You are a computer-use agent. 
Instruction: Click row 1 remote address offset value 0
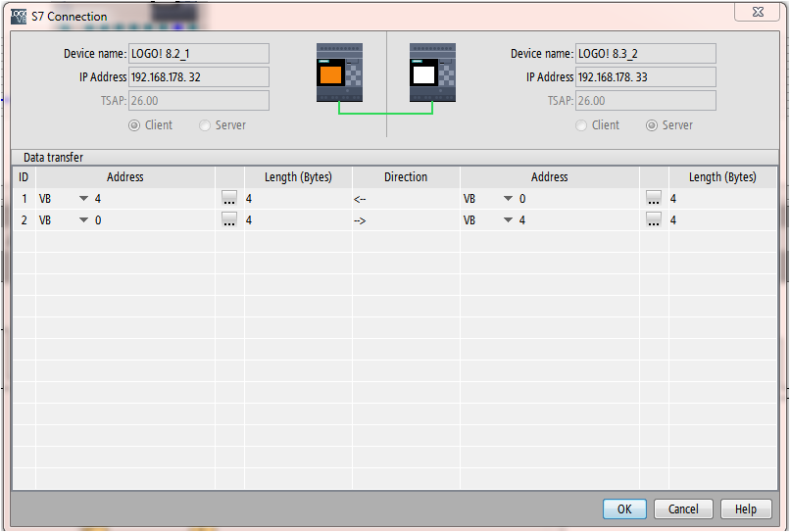tap(522, 199)
